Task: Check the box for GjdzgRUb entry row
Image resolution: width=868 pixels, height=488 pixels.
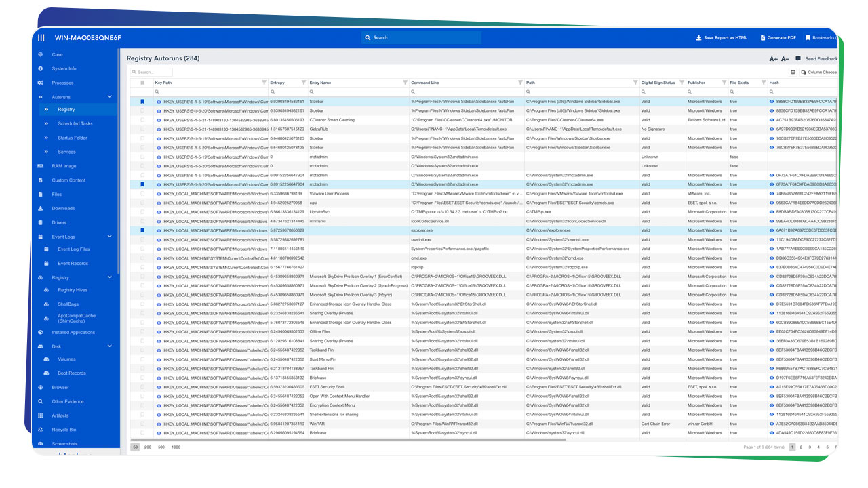Action: click(142, 129)
